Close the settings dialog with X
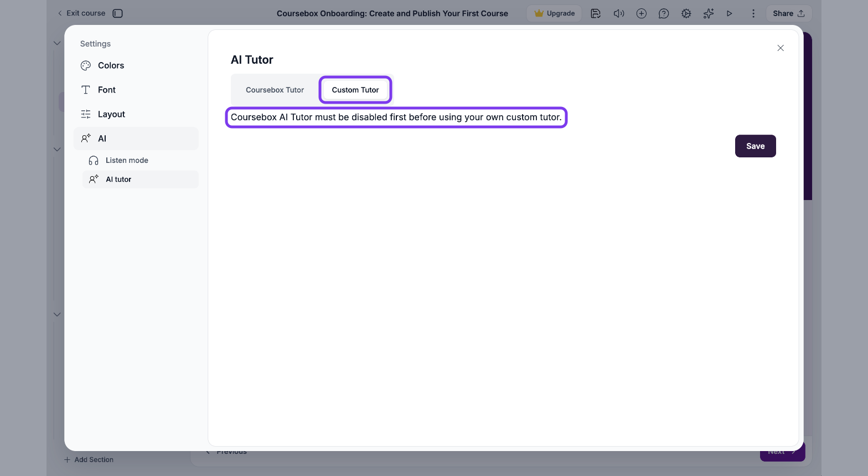This screenshot has height=476, width=868. (x=781, y=48)
